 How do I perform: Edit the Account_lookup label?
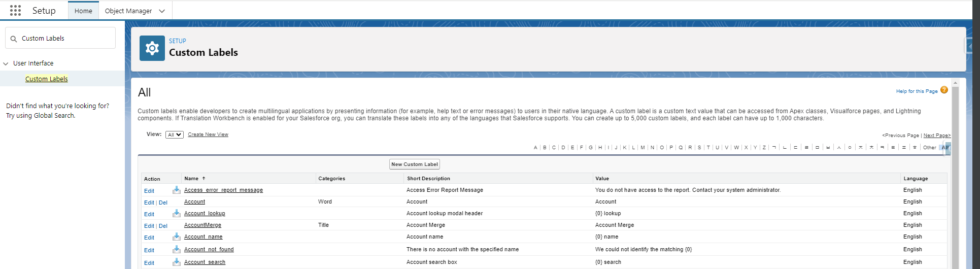(x=149, y=214)
